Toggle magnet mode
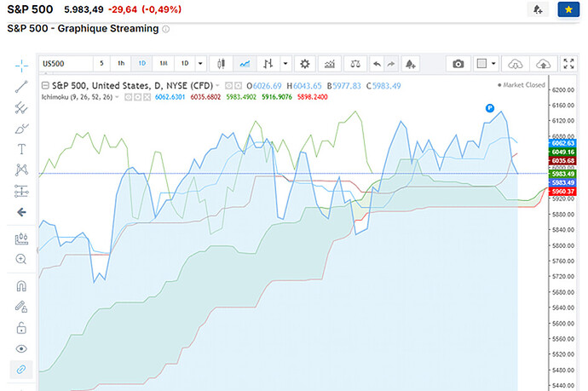588x391 pixels. pyautogui.click(x=21, y=286)
